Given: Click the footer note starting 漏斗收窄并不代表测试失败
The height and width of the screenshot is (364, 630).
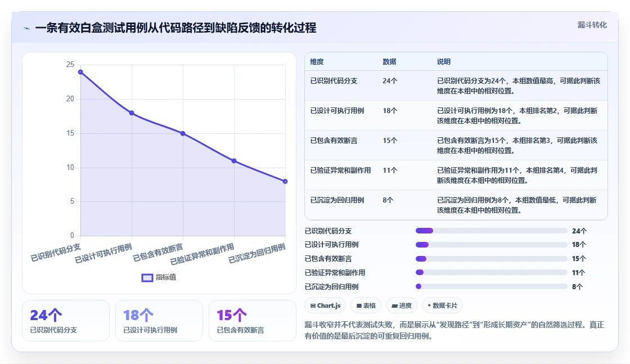Looking at the screenshot, I should (x=454, y=330).
